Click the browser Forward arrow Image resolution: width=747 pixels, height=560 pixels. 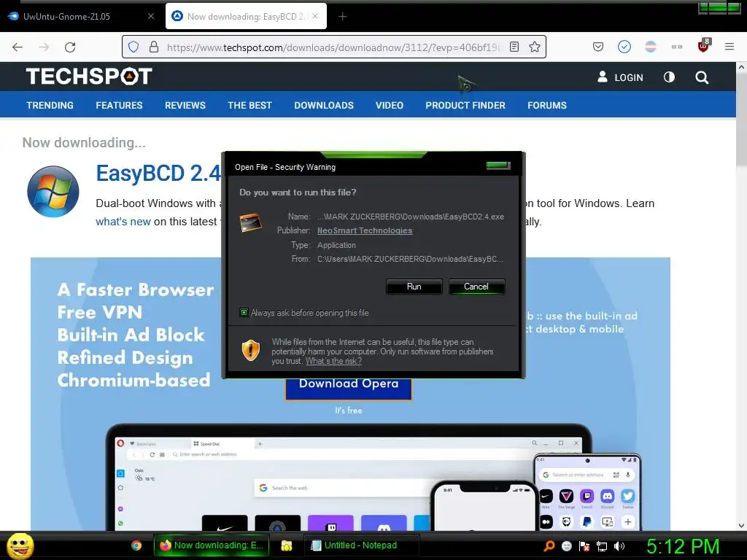(44, 47)
